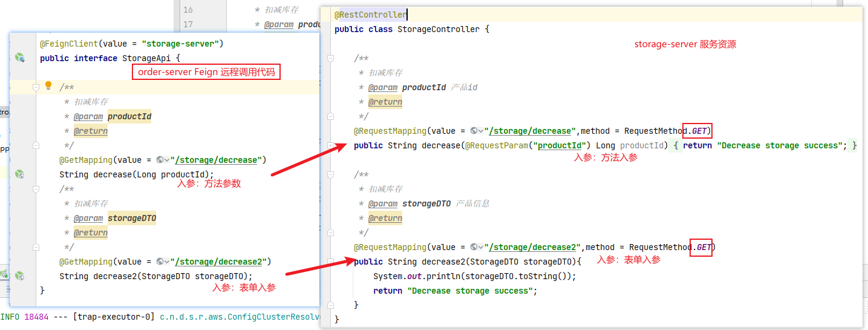Click second @return tag in StorageApi
This screenshot has height=330, width=868.
tap(91, 233)
